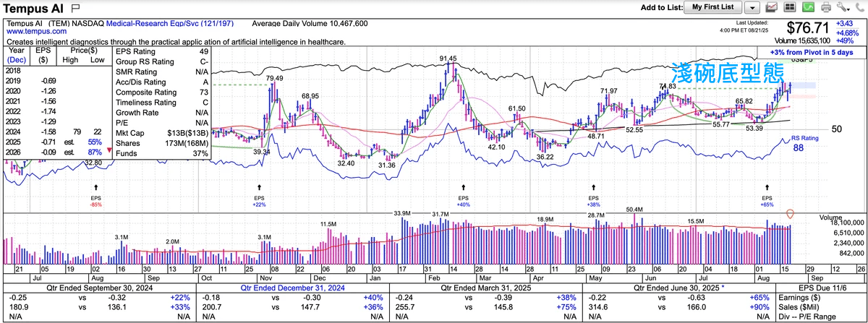Click the +3% from Pivot notice

click(x=812, y=53)
